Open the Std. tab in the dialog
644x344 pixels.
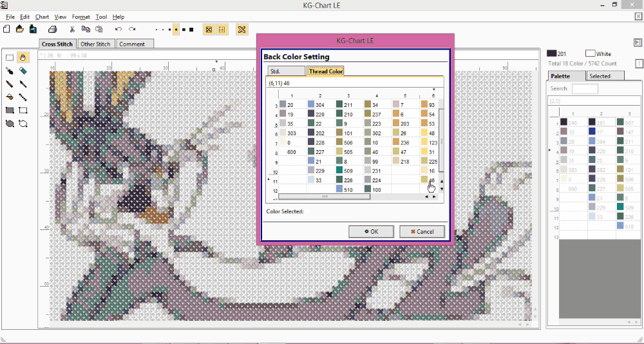tap(287, 71)
